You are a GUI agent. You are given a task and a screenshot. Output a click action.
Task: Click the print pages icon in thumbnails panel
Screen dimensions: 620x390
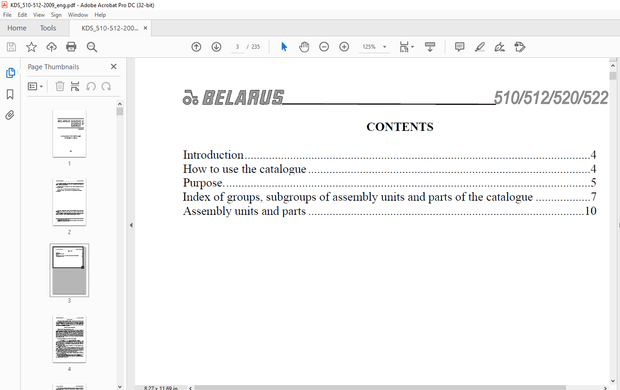(75, 86)
